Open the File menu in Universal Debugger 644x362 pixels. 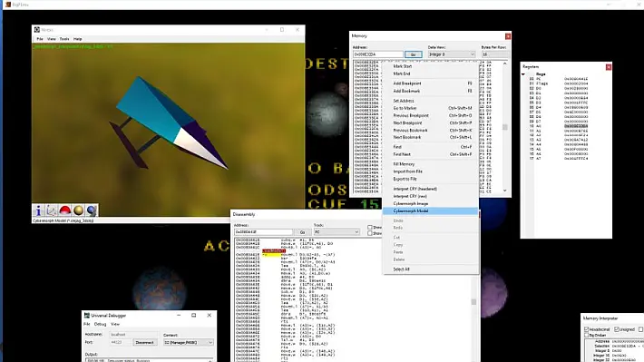(x=87, y=324)
